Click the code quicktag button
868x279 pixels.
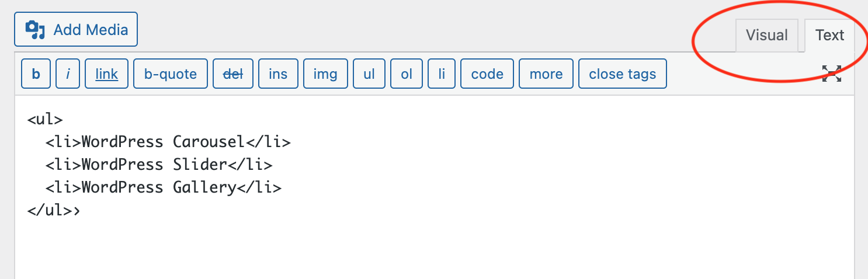point(487,74)
